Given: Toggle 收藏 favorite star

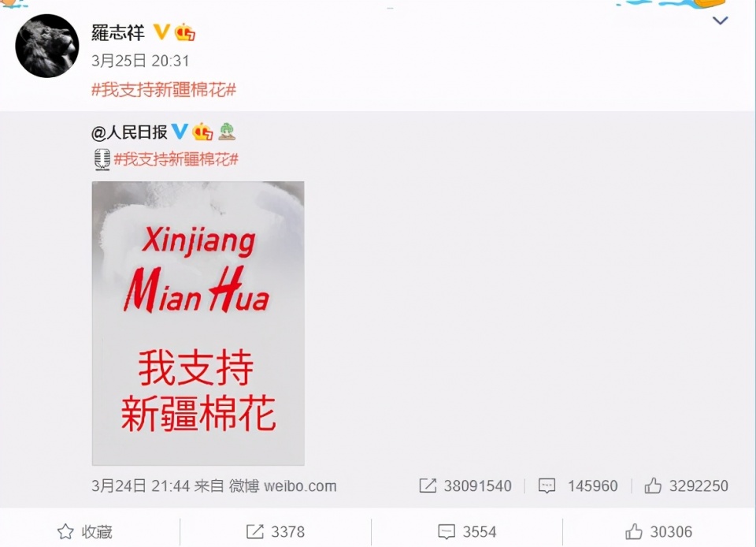Looking at the screenshot, I should [x=85, y=531].
